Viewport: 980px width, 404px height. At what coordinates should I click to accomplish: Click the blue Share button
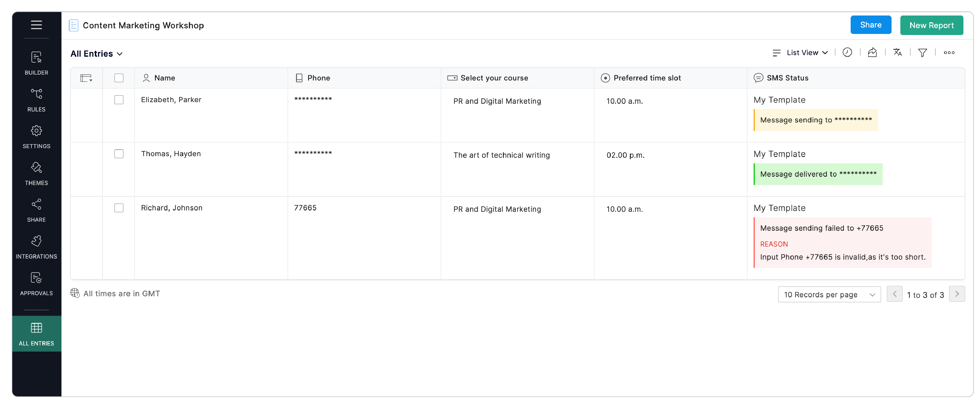pos(870,25)
